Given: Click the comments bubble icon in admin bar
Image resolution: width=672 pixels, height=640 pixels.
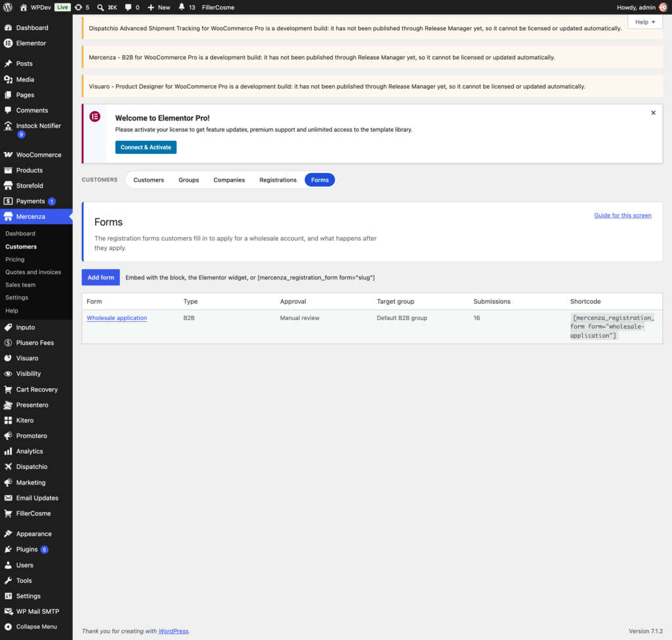Looking at the screenshot, I should point(128,7).
